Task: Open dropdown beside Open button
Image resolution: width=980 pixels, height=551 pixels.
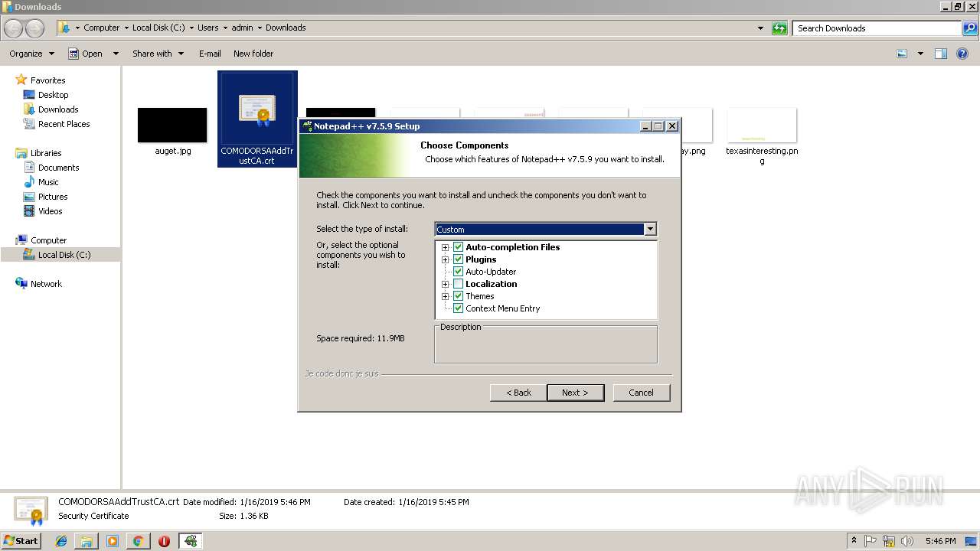Action: tap(116, 54)
